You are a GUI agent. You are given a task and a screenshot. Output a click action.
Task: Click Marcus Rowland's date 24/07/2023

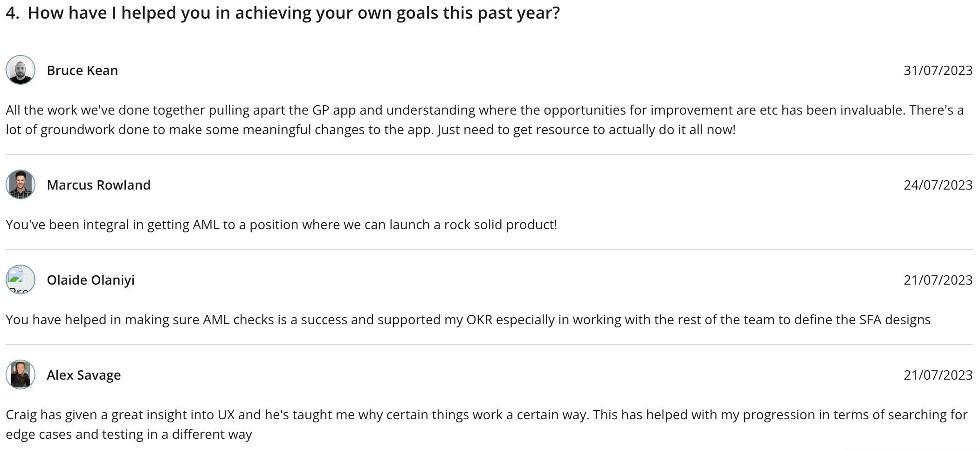(938, 185)
